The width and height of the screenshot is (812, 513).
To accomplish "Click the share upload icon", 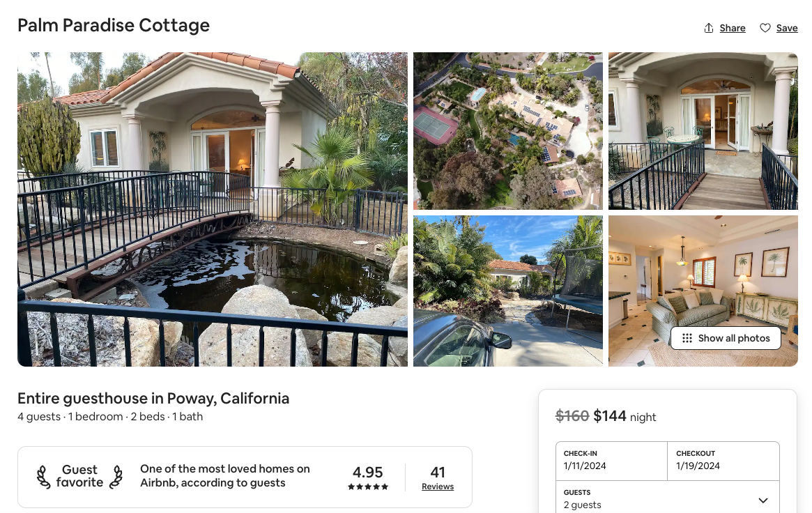I will pyautogui.click(x=709, y=28).
